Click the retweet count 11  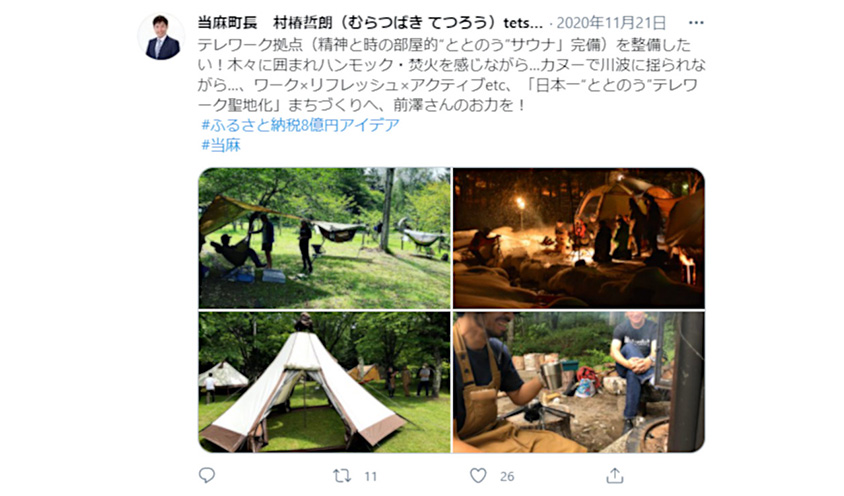click(370, 476)
